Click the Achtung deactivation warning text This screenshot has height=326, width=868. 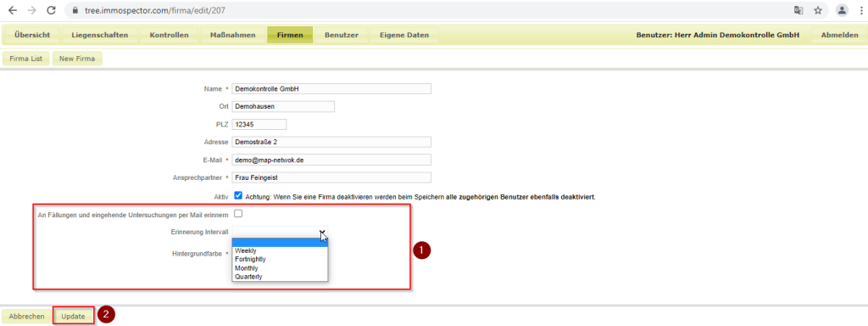click(420, 196)
